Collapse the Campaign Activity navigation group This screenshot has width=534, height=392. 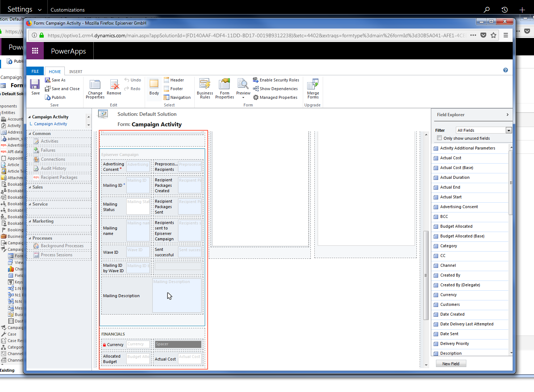click(30, 117)
